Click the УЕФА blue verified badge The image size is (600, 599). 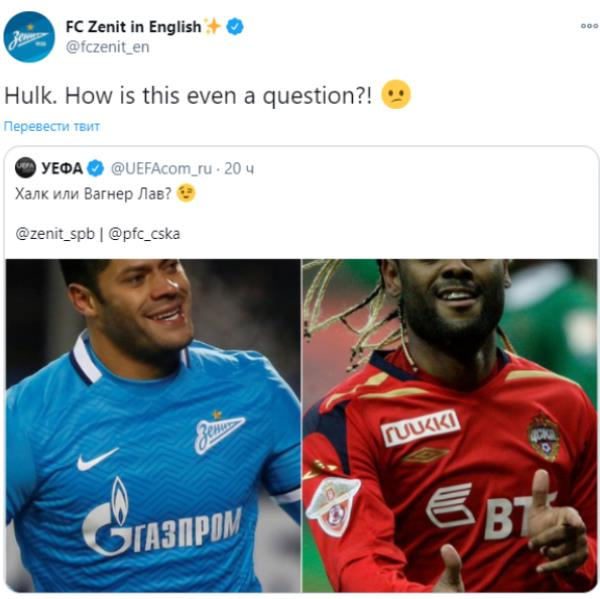tap(95, 168)
